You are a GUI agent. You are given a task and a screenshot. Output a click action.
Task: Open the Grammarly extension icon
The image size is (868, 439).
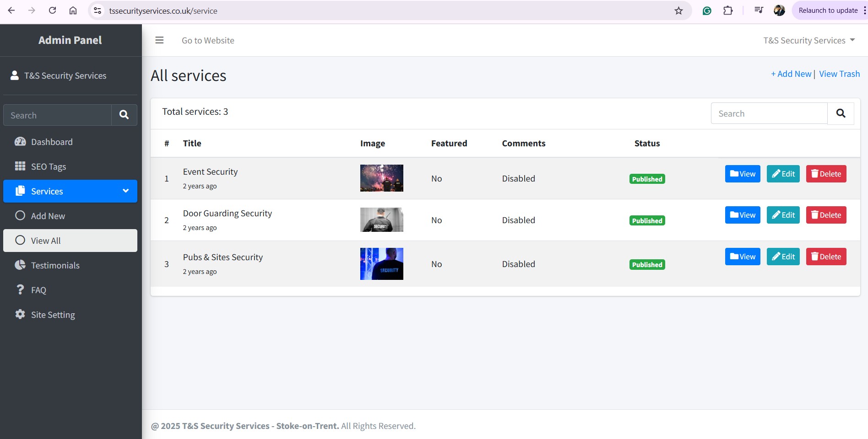tap(707, 11)
